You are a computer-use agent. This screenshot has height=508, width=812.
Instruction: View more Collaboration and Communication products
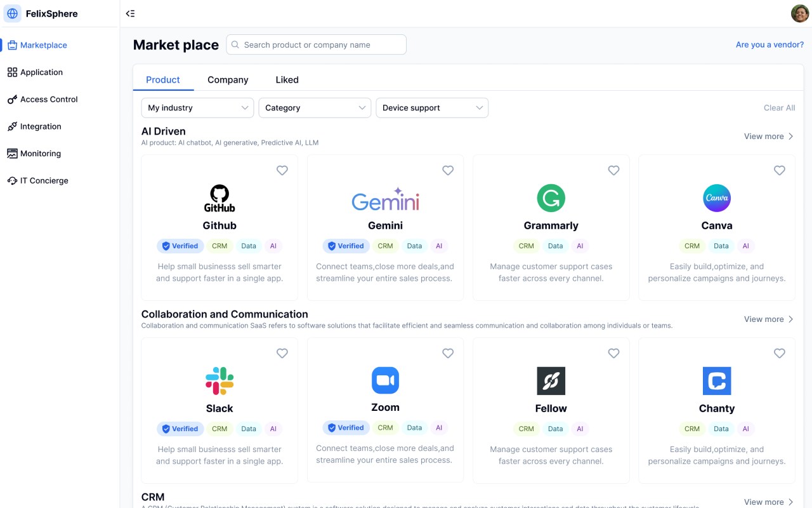coord(769,319)
